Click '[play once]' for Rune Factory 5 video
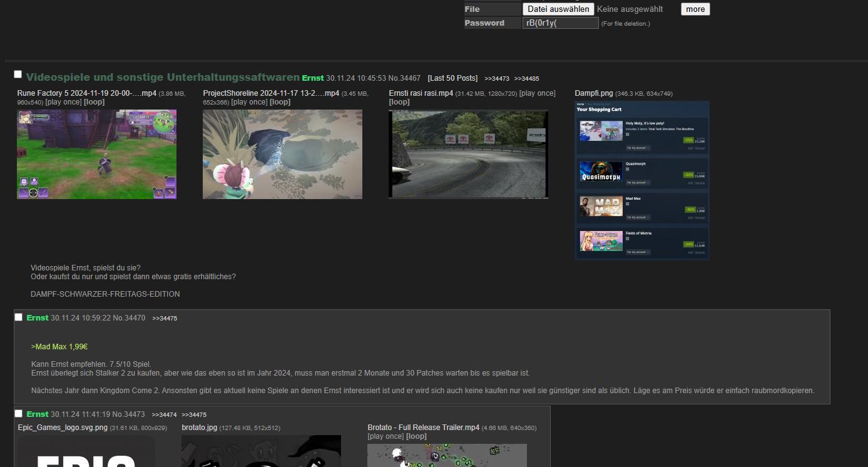This screenshot has height=467, width=868. 63,102
